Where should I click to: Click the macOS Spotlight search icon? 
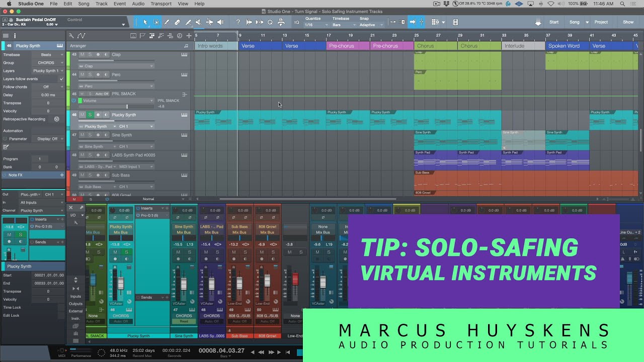coord(623,4)
